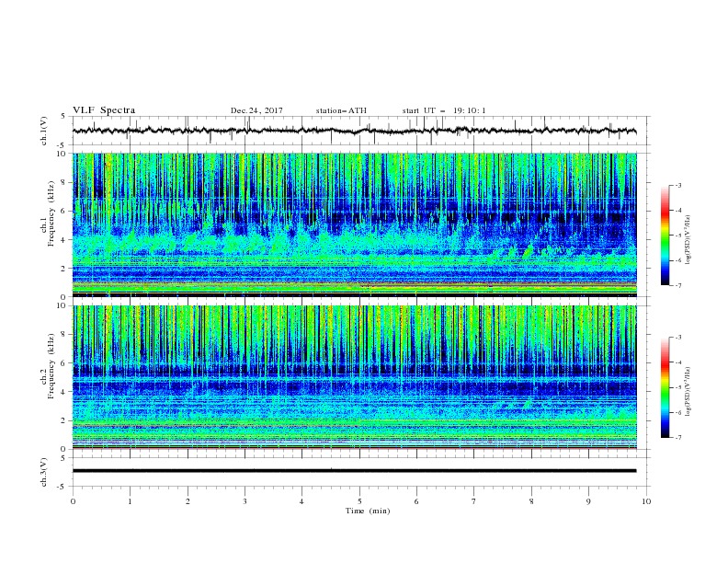728x563 pixels.
Task: Click the ch.1 colorbar 'log(PSD)(V²/Hz)' label
Action: (x=688, y=240)
